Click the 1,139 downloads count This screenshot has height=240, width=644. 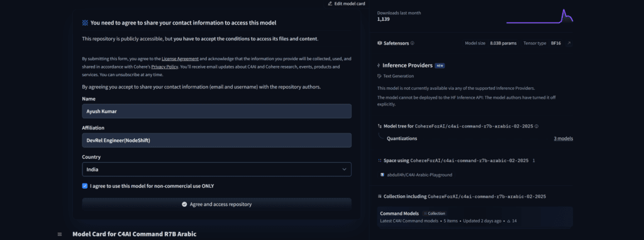[383, 19]
